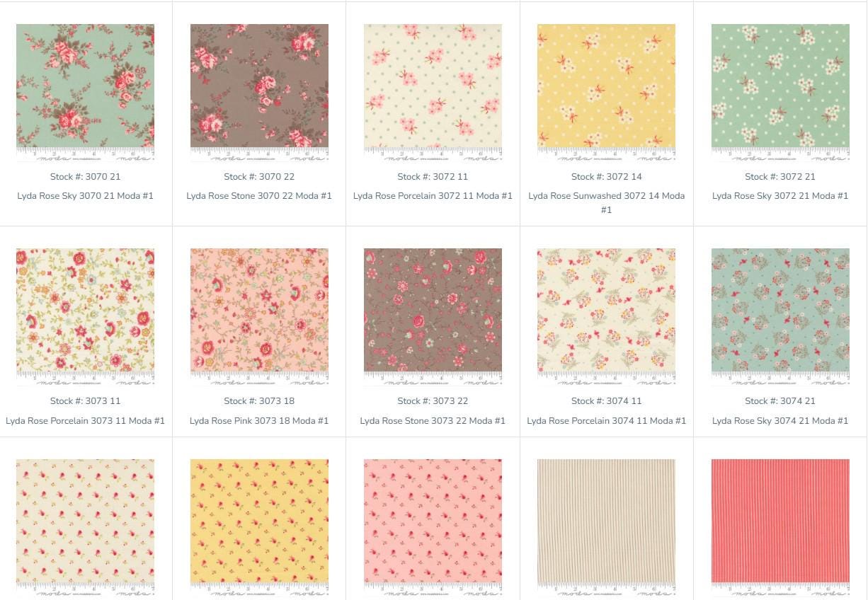The image size is (868, 600).
Task: Open the Lyda Rose Porcelain 3072 11 fabric image
Action: [433, 93]
